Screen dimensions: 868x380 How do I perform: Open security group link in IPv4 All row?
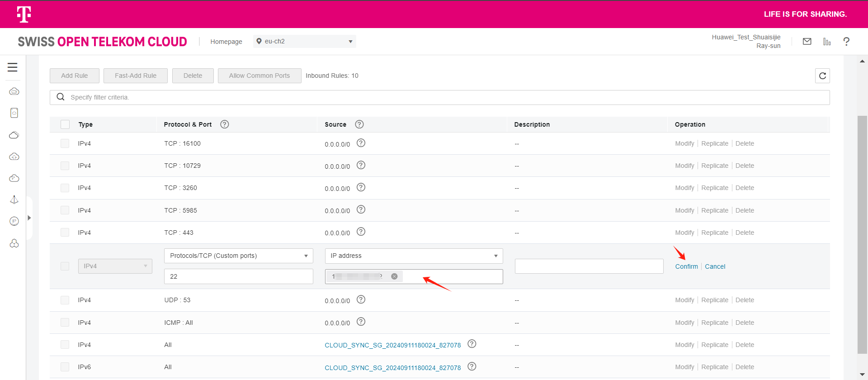tap(392, 345)
